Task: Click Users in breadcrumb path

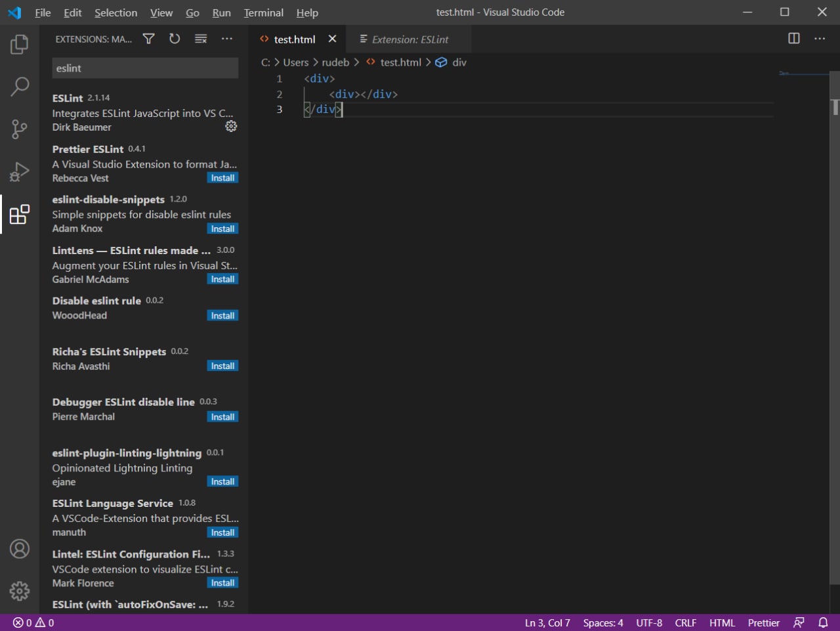Action: [295, 62]
